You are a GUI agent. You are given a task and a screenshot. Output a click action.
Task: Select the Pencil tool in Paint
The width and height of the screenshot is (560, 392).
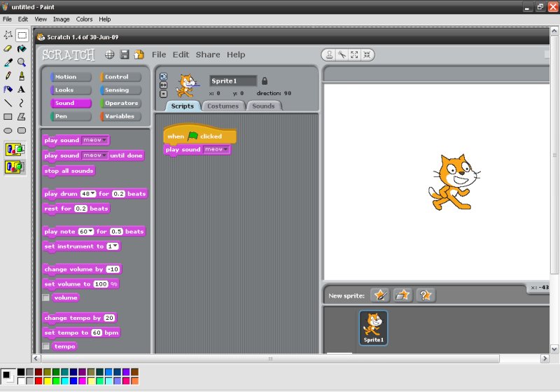tap(8, 76)
